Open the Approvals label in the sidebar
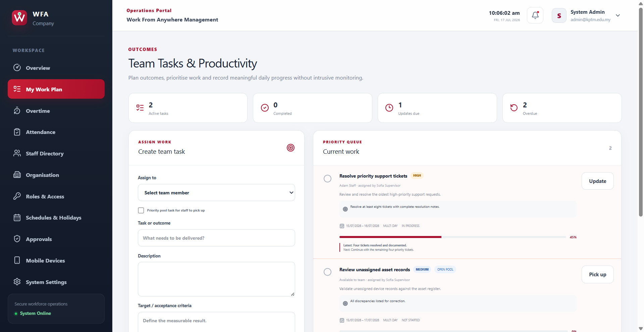 point(39,239)
